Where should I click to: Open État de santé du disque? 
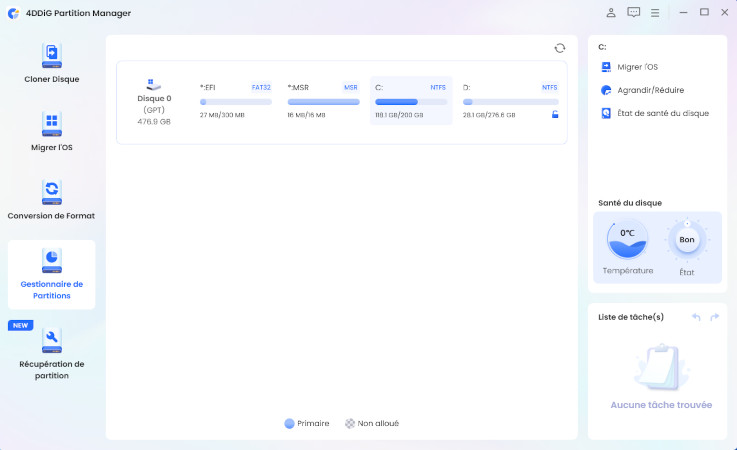point(660,113)
